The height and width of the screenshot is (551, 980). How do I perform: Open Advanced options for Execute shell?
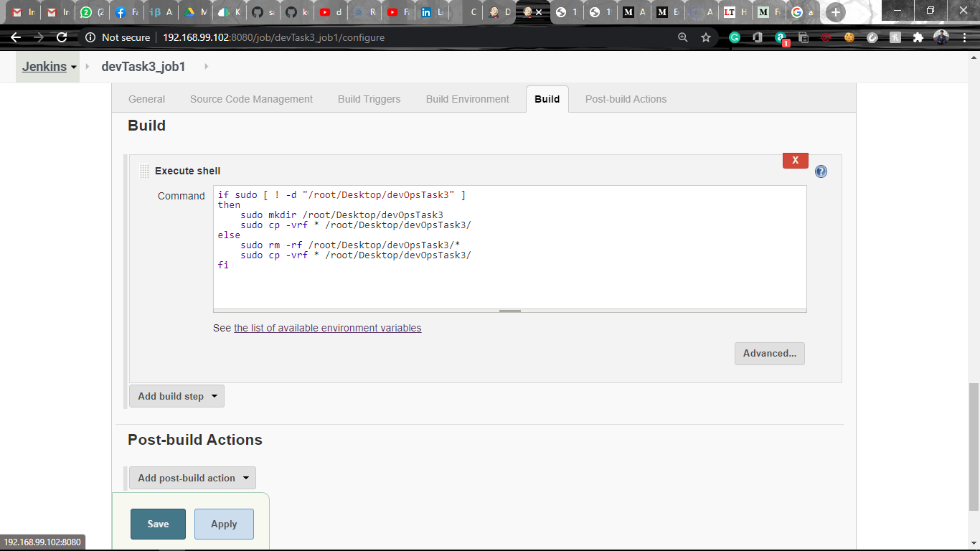(769, 353)
